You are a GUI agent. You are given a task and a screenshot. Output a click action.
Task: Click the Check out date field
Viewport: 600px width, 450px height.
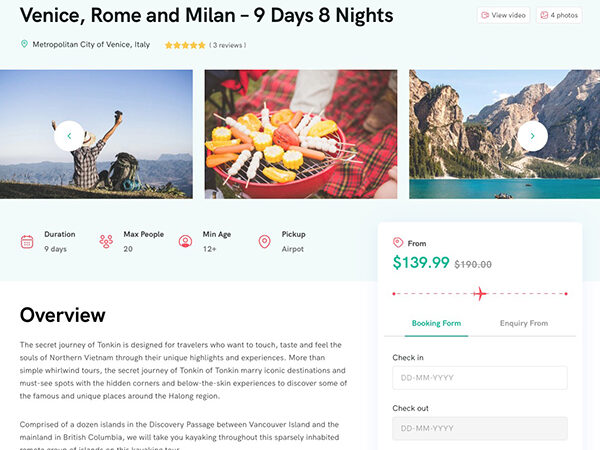(479, 428)
